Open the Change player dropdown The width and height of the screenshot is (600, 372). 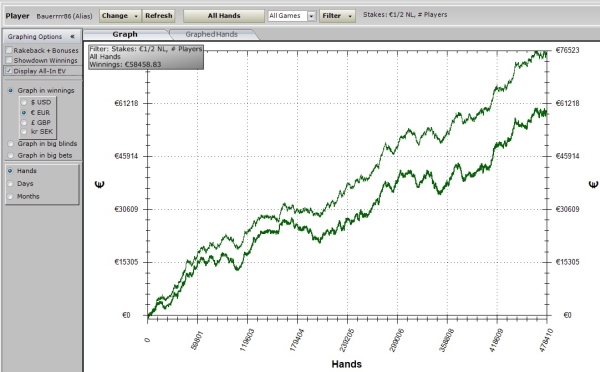[120, 16]
